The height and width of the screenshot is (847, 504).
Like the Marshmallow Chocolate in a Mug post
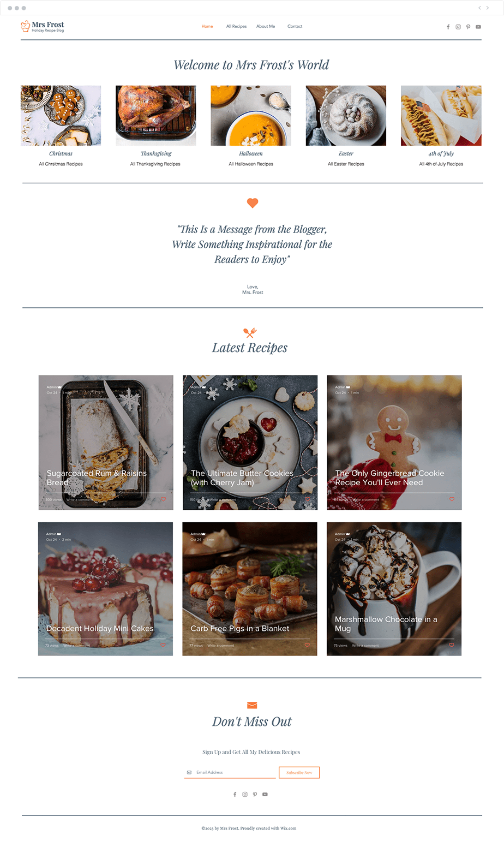click(x=451, y=645)
